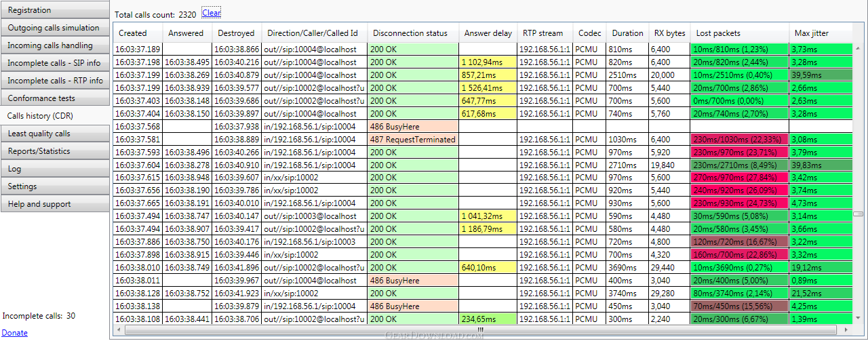Screen dimensions: 868x341
Task: Select answer delay 640,10ms cell
Action: pos(488,267)
